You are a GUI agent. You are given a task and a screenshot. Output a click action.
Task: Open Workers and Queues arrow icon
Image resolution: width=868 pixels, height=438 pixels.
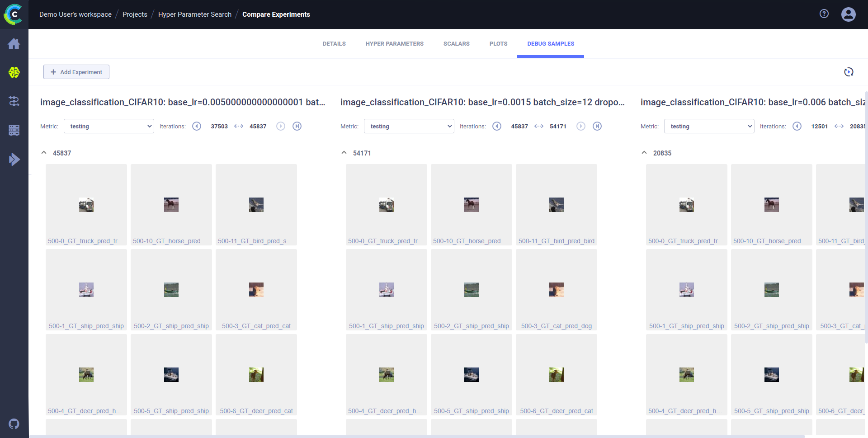[14, 159]
